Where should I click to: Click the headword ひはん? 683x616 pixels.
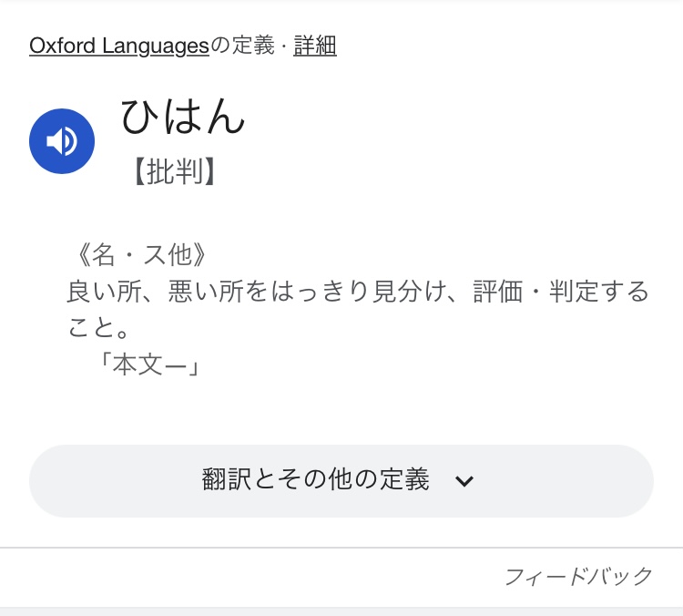[x=183, y=117]
